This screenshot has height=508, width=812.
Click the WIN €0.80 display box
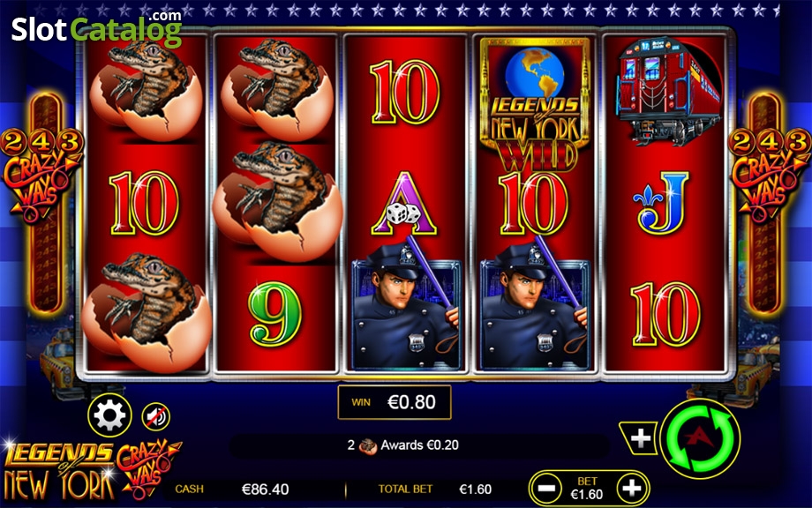[x=395, y=402]
